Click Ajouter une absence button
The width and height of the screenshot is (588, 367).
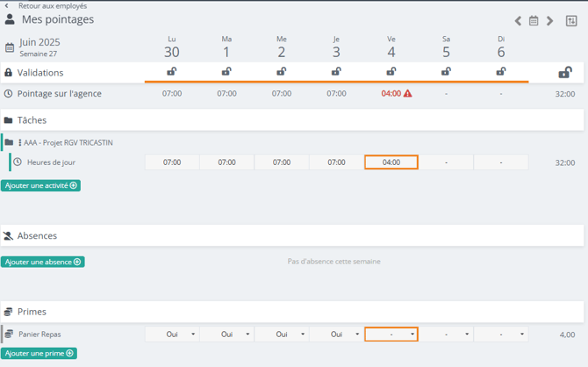pos(43,262)
